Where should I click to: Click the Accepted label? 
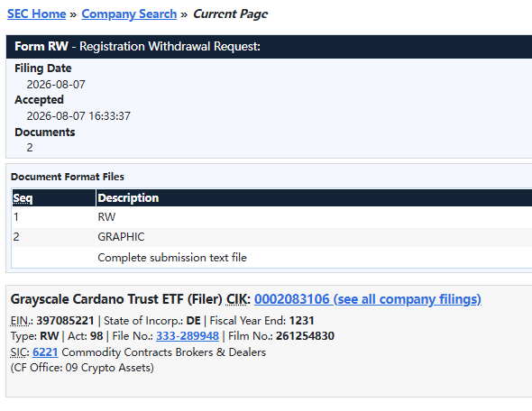39,100
